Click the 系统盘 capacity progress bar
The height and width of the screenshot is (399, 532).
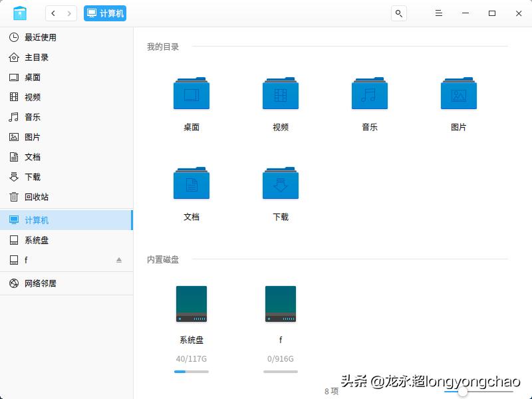[x=192, y=372]
